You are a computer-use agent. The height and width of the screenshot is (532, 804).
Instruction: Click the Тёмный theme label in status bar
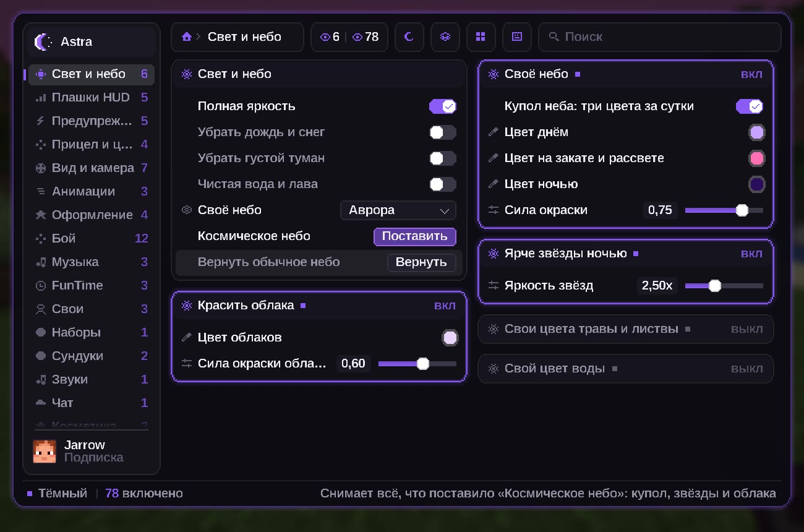62,494
